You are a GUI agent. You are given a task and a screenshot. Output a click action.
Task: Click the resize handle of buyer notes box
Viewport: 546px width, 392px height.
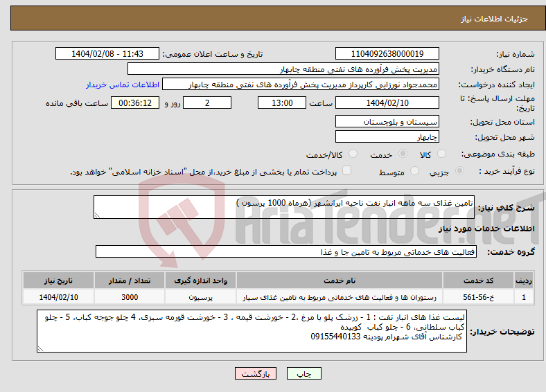click(x=40, y=349)
